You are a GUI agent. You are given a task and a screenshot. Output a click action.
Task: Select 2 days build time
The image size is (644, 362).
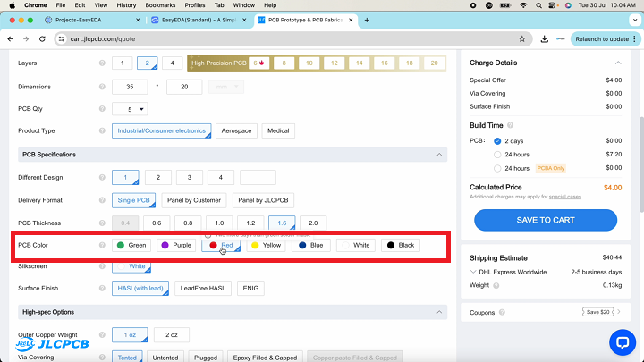tap(497, 141)
